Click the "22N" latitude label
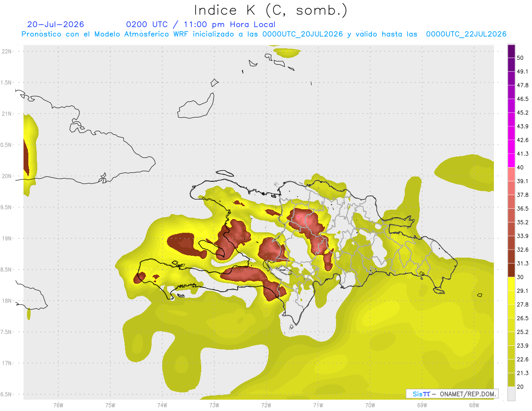 click(7, 51)
